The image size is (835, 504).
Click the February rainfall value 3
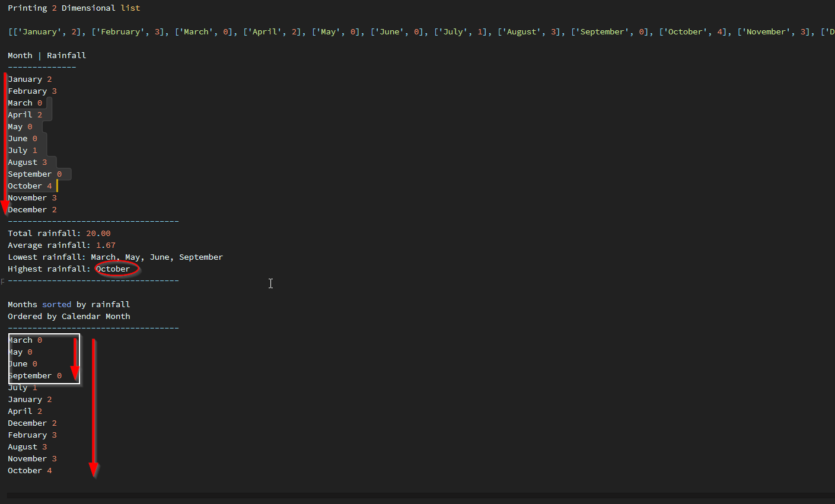click(x=55, y=91)
